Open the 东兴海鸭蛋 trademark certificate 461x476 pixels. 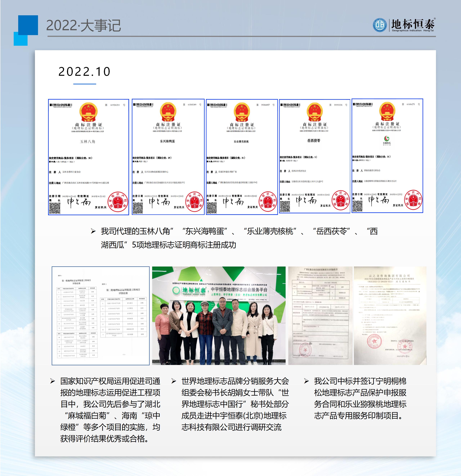coord(168,157)
